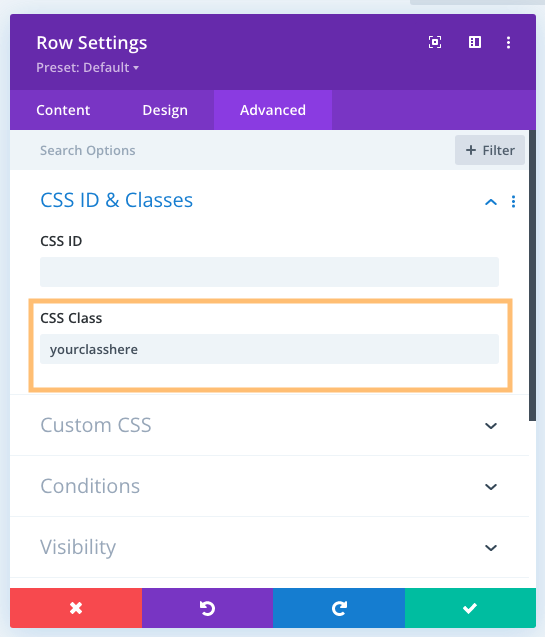The height and width of the screenshot is (637, 545).
Task: Switch to the Design tab
Action: [x=165, y=110]
